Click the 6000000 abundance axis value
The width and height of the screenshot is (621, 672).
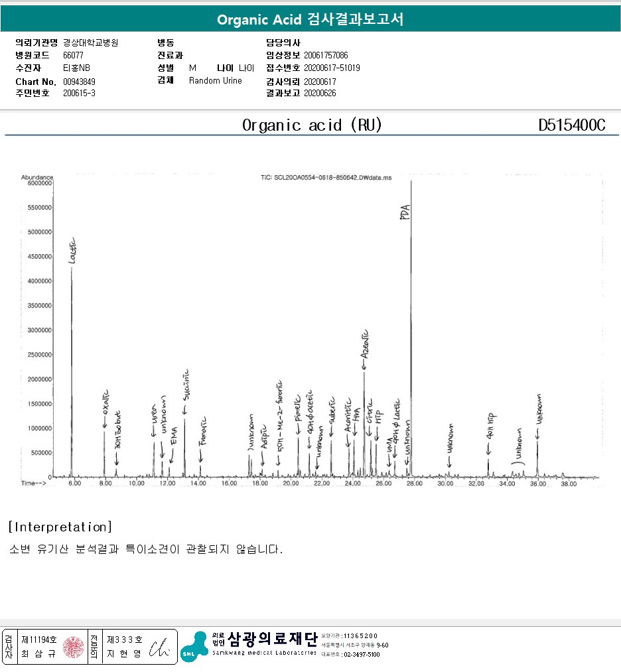click(x=39, y=183)
